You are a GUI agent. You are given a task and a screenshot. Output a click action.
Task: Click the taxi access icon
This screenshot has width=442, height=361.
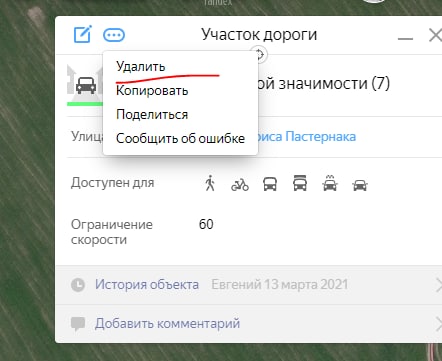pyautogui.click(x=330, y=183)
